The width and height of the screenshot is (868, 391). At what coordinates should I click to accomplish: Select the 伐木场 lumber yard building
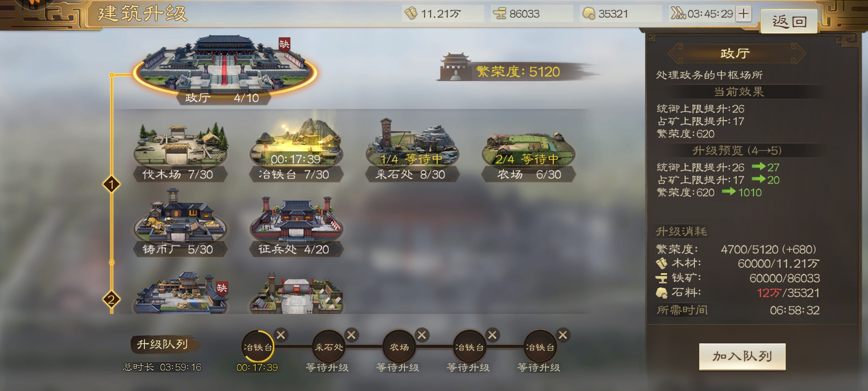(180, 152)
